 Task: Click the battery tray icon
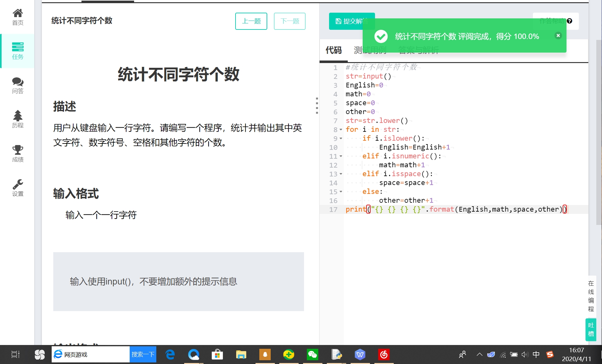pos(514,354)
